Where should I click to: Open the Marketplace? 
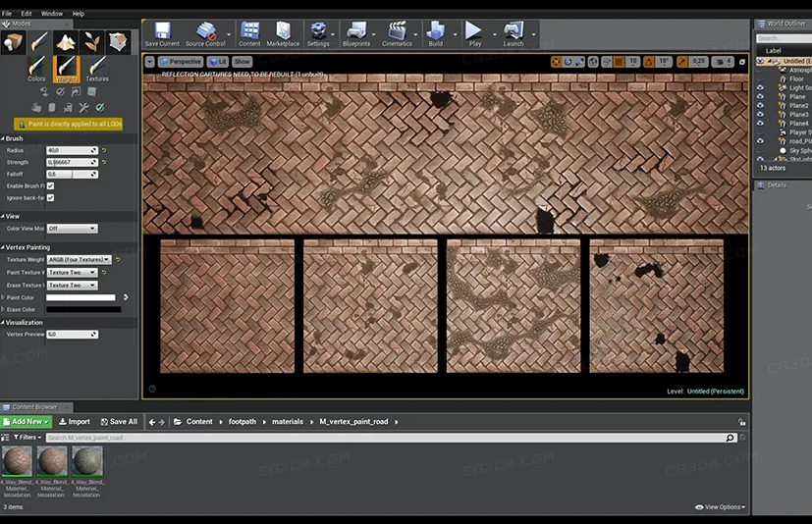point(283,34)
